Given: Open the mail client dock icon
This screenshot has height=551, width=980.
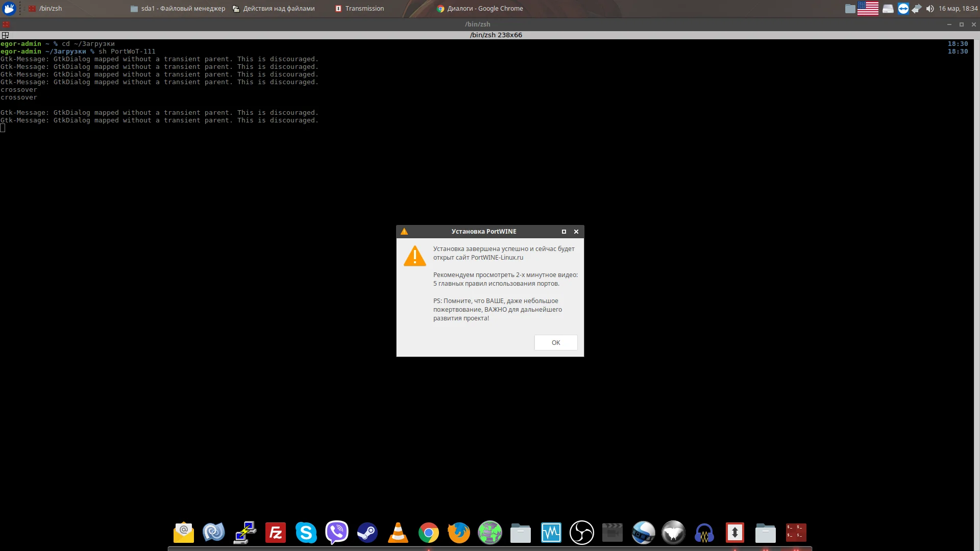Looking at the screenshot, I should coord(184,533).
